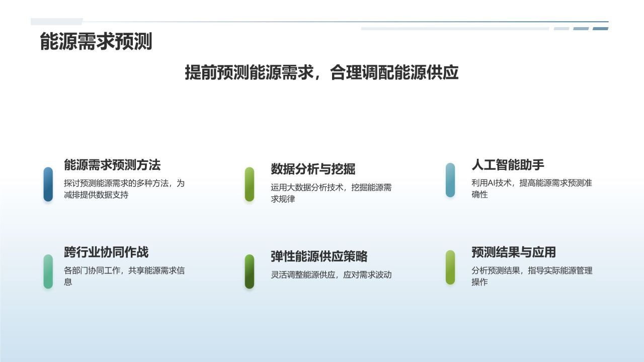The width and height of the screenshot is (644, 362).
Task: Select the slide title 能源需求预测
Action: (96, 42)
